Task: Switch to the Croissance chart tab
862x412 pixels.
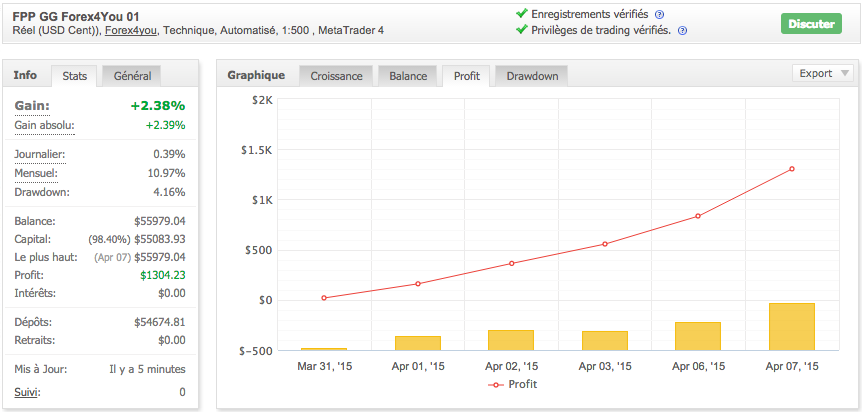Action: point(336,76)
